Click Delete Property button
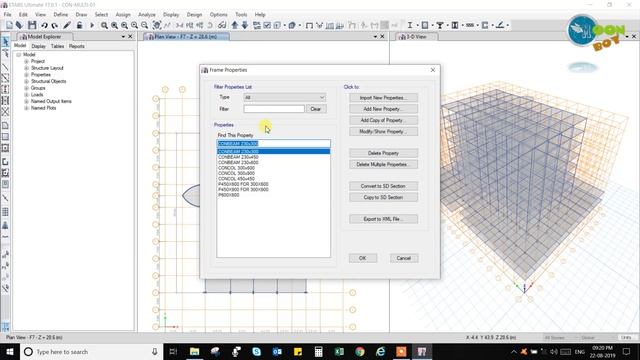 click(383, 153)
